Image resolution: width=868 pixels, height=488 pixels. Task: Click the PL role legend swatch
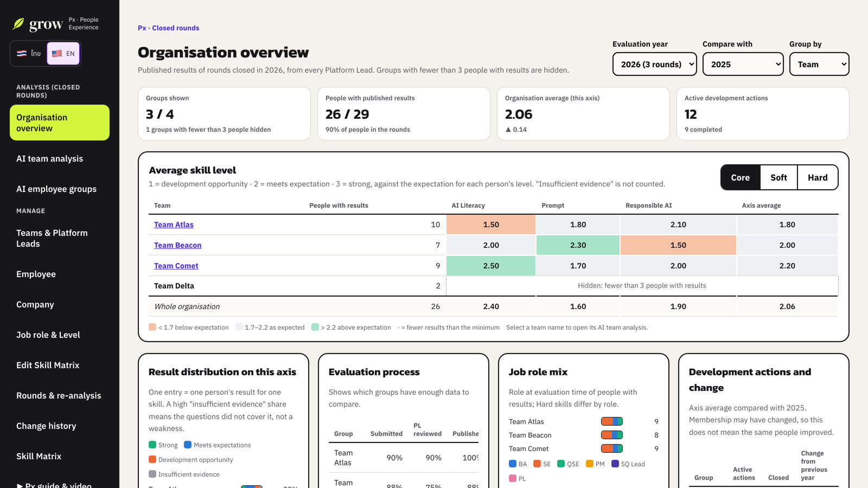click(513, 478)
